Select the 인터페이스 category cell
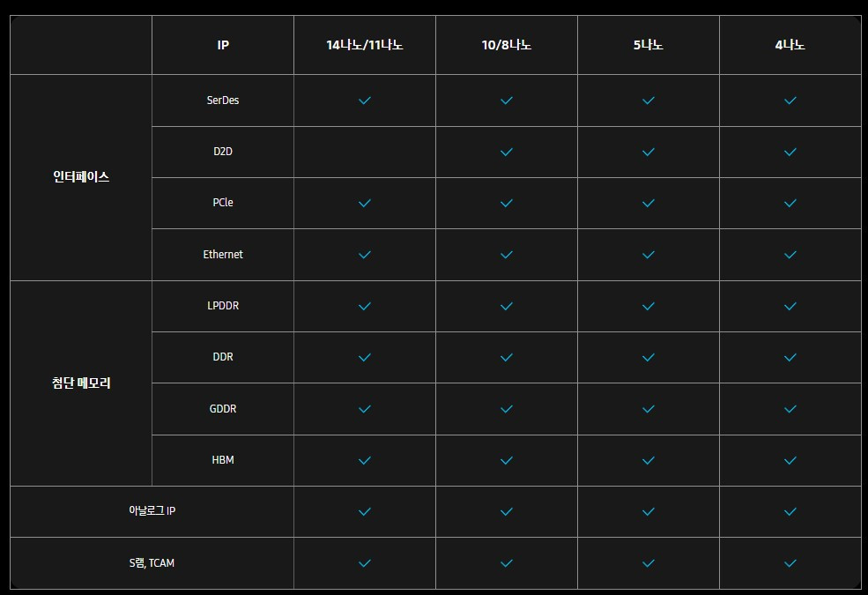This screenshot has width=868, height=595. tap(81, 177)
